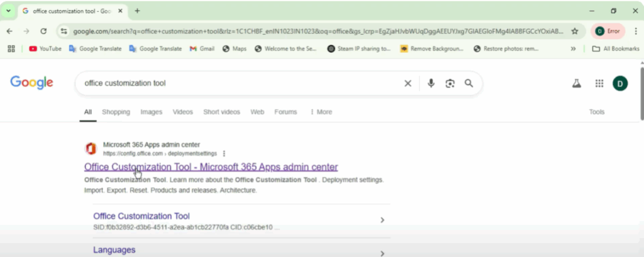644x257 pixels.
Task: Open the Steam IP sharing bookmark
Action: pos(359,49)
